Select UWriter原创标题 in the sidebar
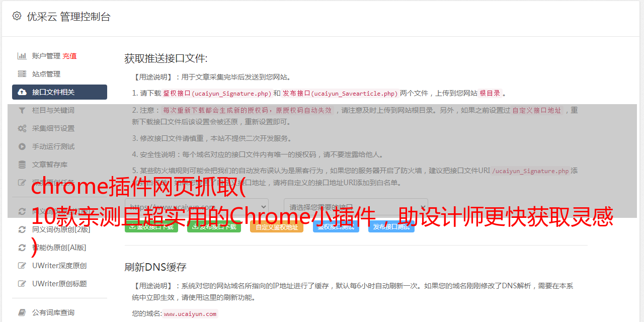Image resolution: width=644 pixels, height=322 pixels. pyautogui.click(x=59, y=284)
